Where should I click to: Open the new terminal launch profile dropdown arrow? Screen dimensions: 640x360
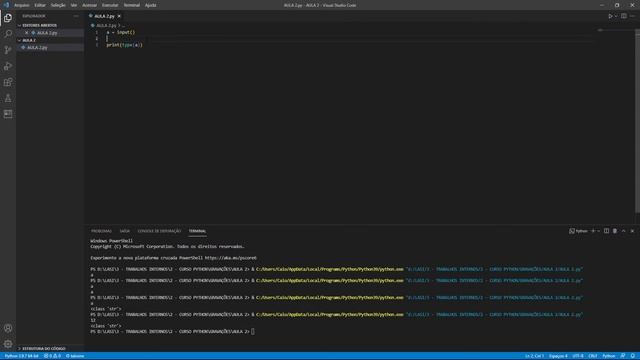(599, 231)
